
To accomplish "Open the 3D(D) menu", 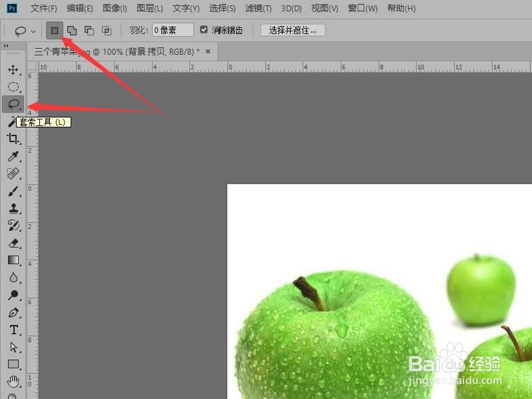I will click(291, 8).
